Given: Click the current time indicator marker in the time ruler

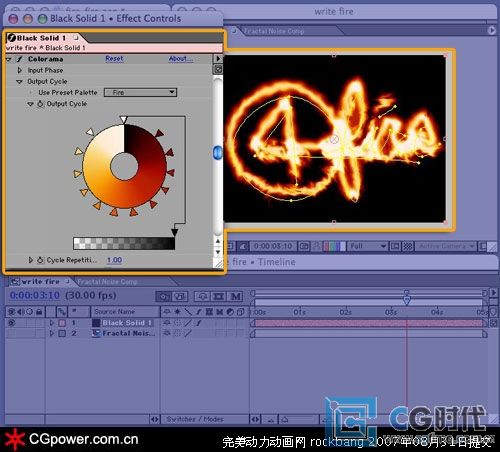Looking at the screenshot, I should [x=407, y=300].
